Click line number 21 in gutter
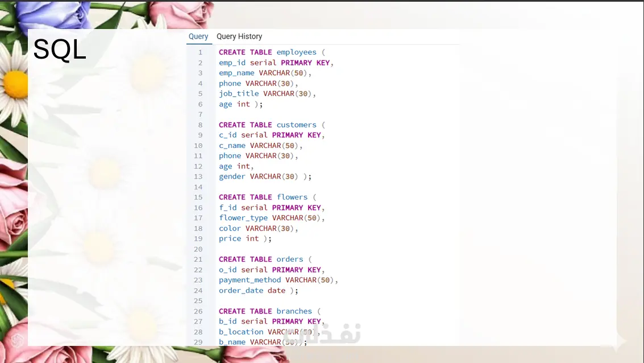The width and height of the screenshot is (644, 363). tap(198, 259)
